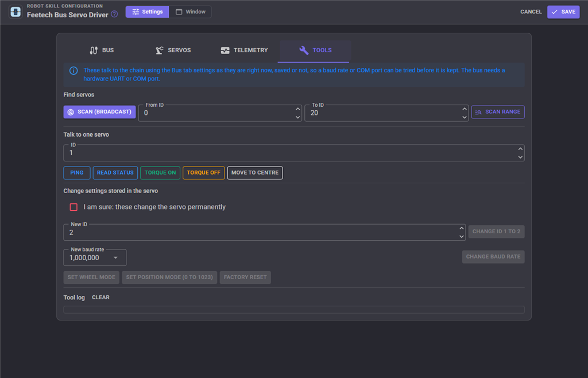The width and height of the screenshot is (588, 378).
Task: Tick the 'I am sure' confirmation checkbox
Action: pyautogui.click(x=73, y=207)
